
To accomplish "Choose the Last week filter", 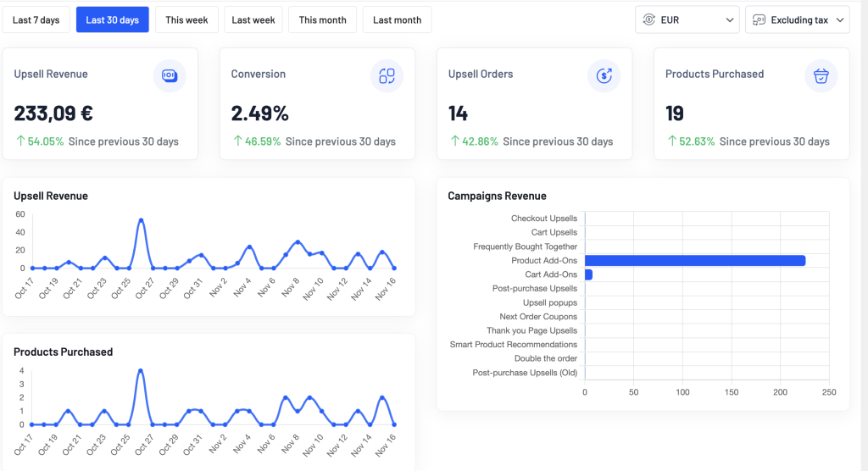I will coord(253,19).
